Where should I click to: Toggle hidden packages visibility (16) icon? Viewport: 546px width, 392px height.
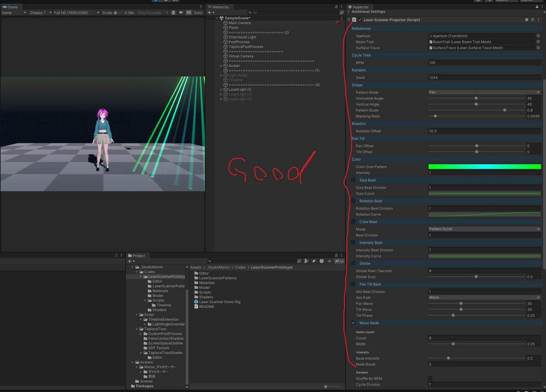pos(339,261)
